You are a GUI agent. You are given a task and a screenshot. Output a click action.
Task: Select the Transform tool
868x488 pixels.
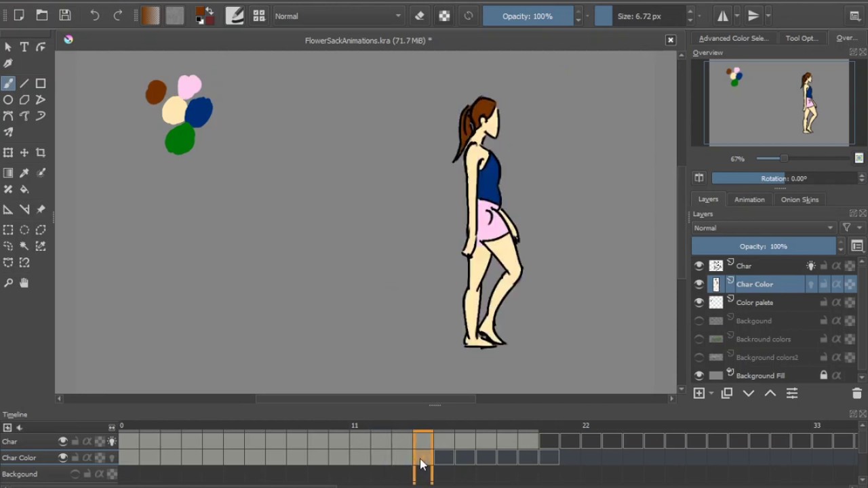(x=8, y=152)
